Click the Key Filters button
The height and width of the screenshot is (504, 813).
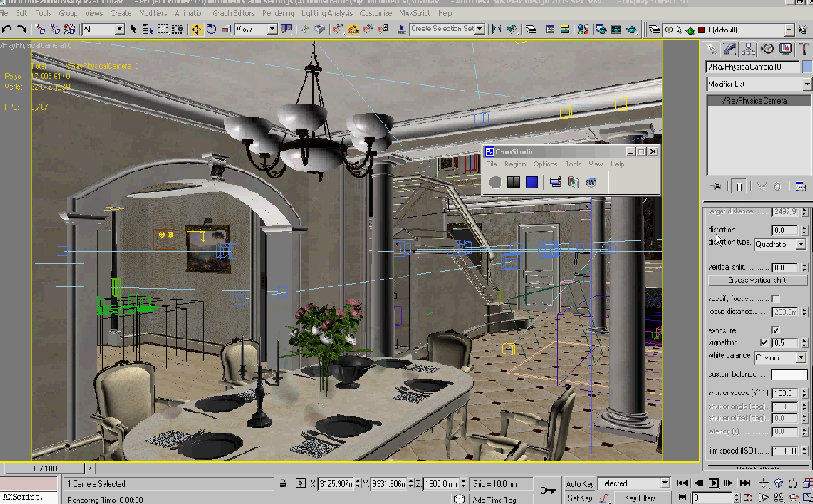click(x=641, y=498)
